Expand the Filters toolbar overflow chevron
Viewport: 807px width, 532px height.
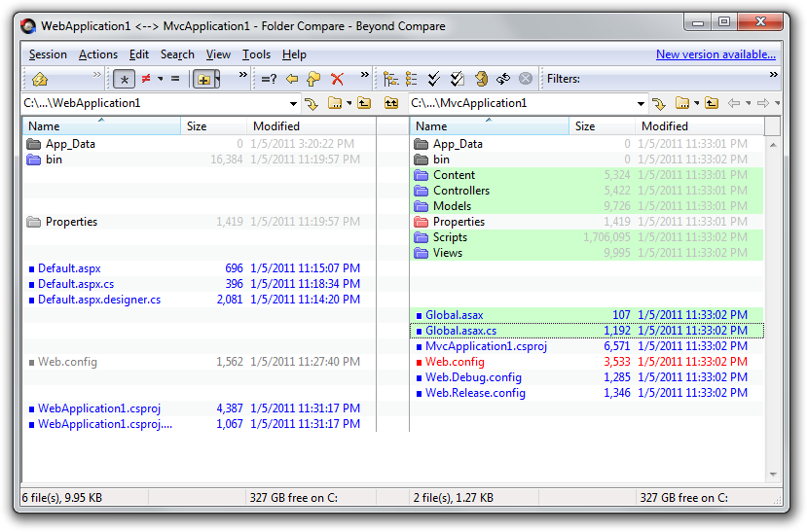(773, 75)
